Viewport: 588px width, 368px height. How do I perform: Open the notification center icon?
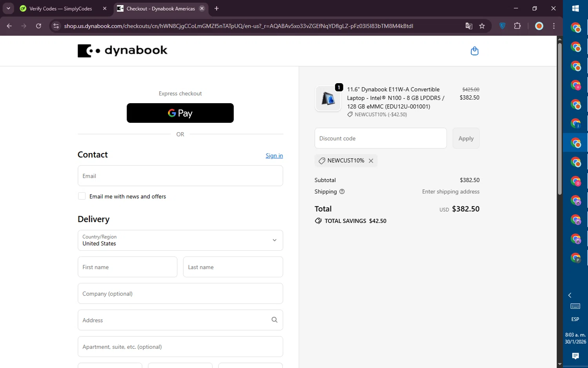[575, 356]
